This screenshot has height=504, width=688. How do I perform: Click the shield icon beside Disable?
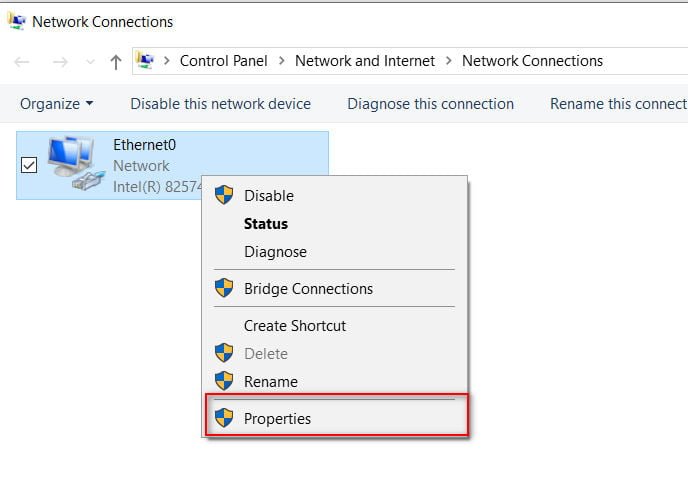point(224,195)
